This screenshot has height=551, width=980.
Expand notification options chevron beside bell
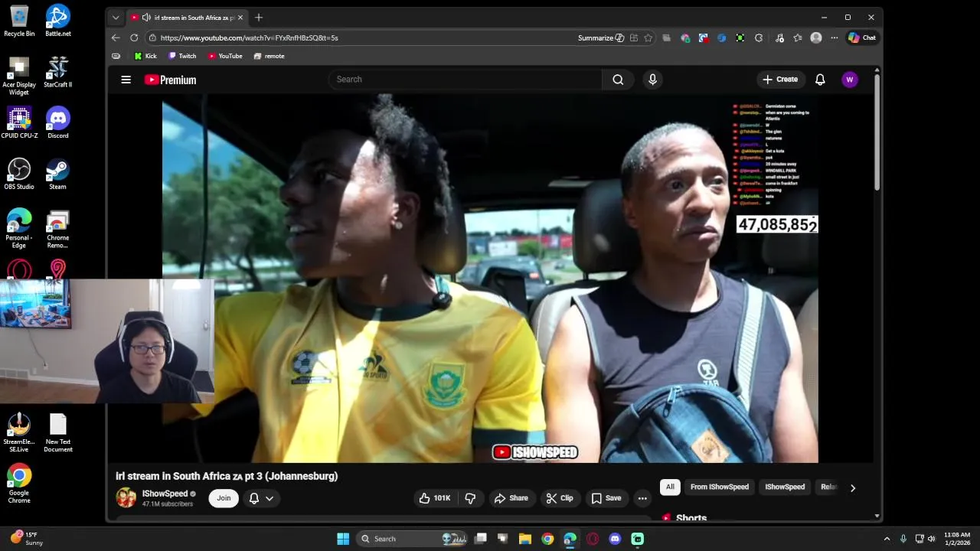pyautogui.click(x=269, y=498)
